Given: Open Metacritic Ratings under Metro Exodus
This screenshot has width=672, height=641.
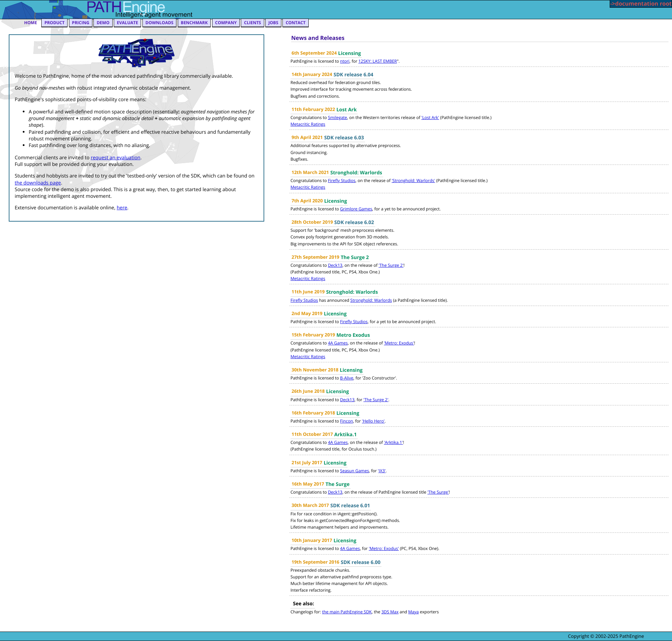Looking at the screenshot, I should coord(308,357).
